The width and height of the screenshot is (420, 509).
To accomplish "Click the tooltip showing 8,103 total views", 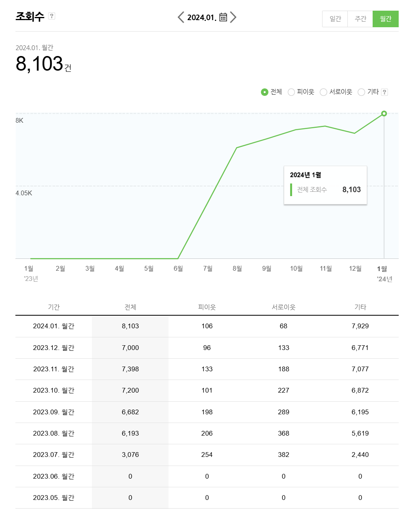I will click(x=325, y=185).
